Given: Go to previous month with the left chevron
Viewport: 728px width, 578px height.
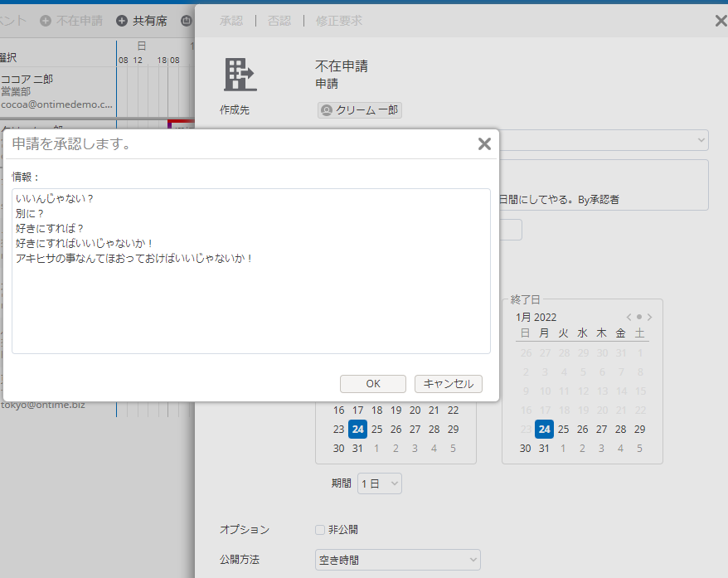Looking at the screenshot, I should click(x=628, y=317).
